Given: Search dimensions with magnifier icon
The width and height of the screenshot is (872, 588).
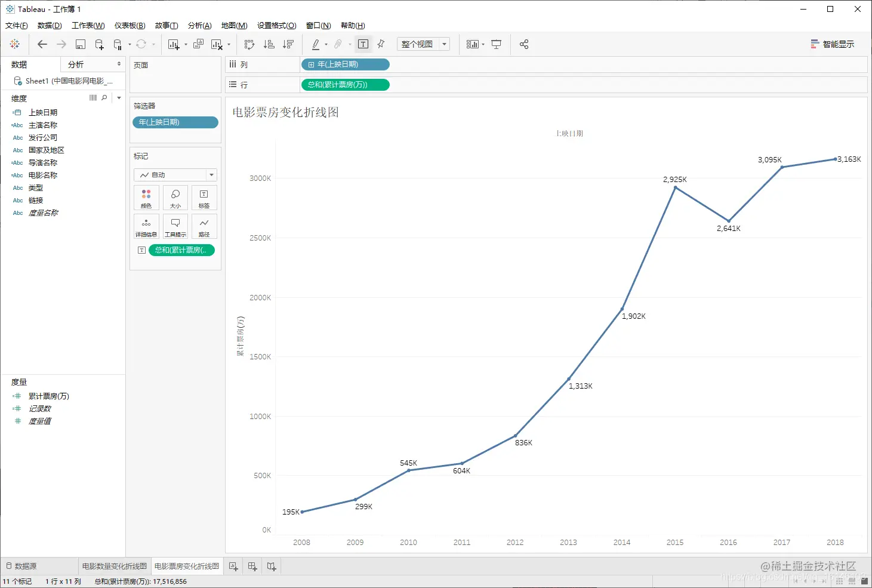Looking at the screenshot, I should 104,97.
